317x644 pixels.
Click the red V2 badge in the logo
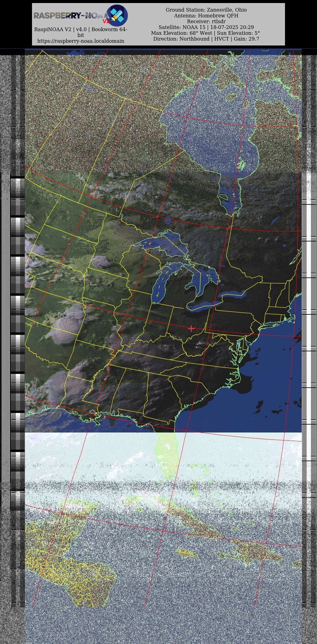click(106, 21)
